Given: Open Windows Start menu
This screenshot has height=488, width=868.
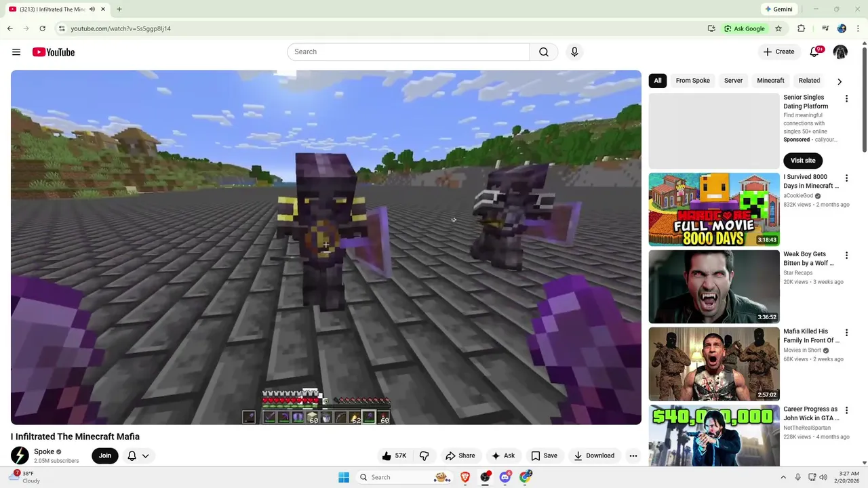Looking at the screenshot, I should pyautogui.click(x=344, y=477).
